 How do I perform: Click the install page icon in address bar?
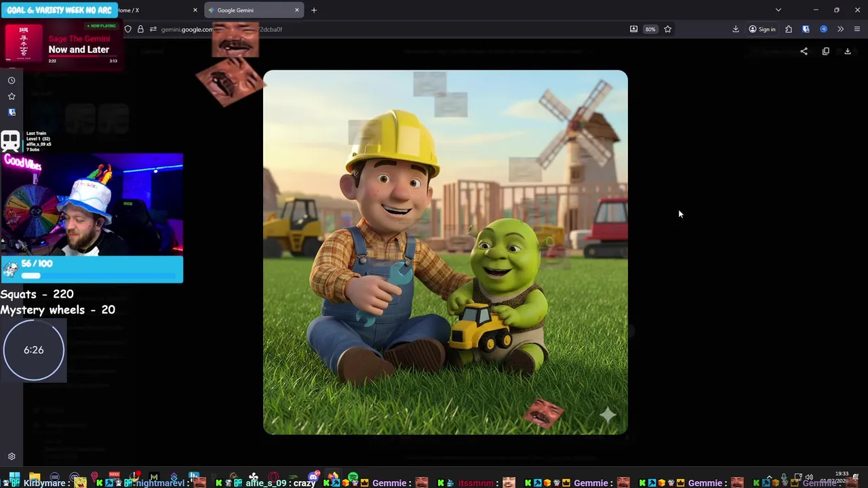(633, 29)
